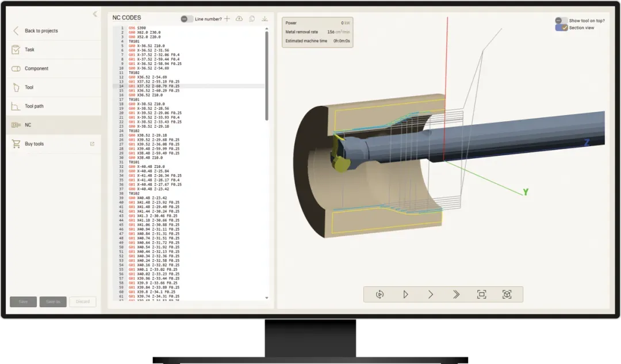Viewport: 621px width, 364px height.
Task: Fast forward simulation with double chevron
Action: tap(456, 294)
